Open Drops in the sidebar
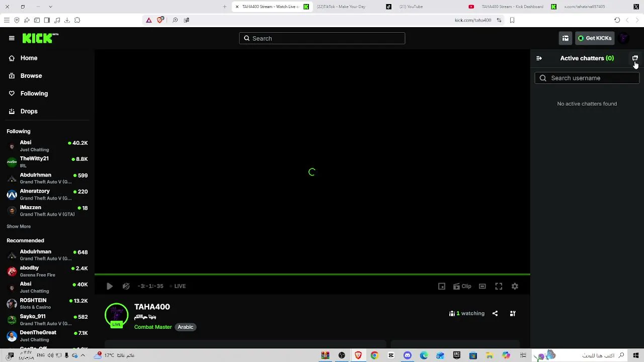 29,111
